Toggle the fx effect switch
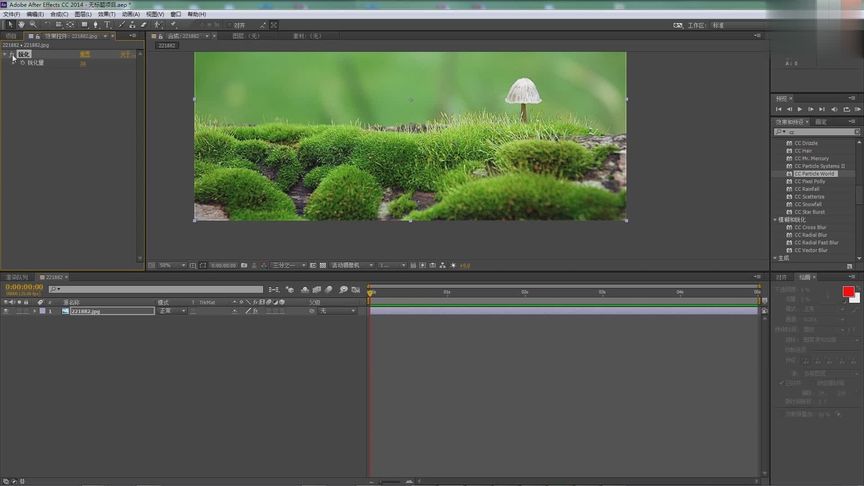 (254, 311)
